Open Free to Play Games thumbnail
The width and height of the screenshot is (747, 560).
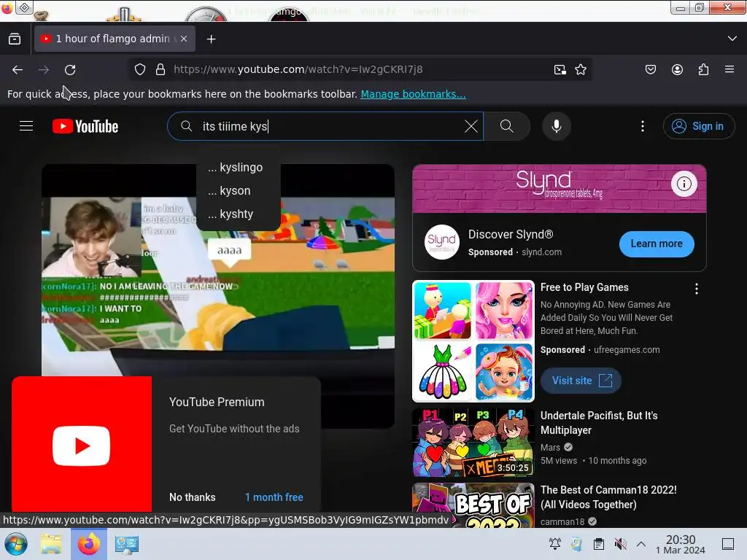[x=473, y=341]
